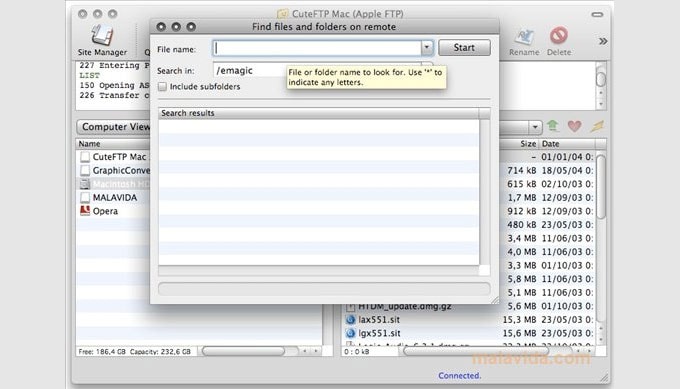Select the HTDM_update.dmg.gz file name
The width and height of the screenshot is (680, 389).
(405, 307)
